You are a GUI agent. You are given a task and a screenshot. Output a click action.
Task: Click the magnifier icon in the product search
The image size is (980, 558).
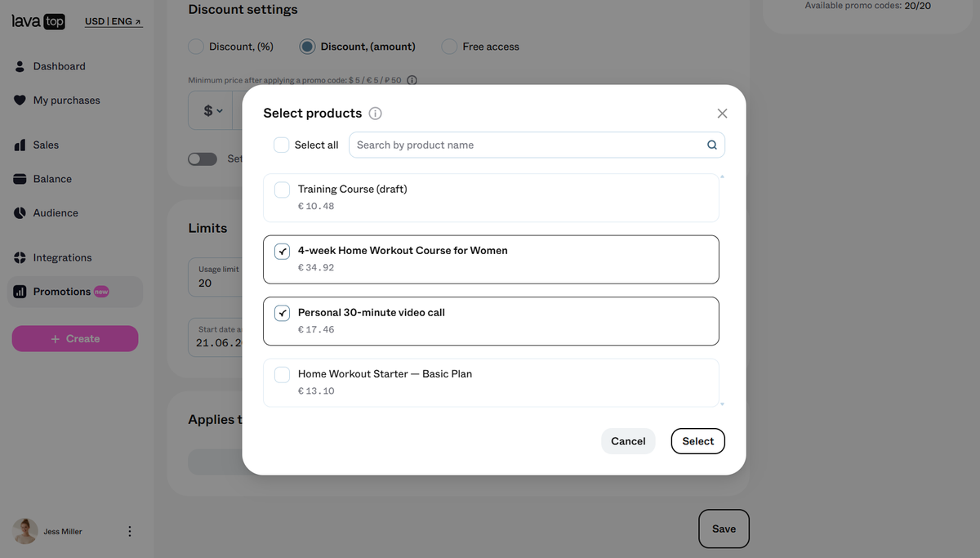click(x=712, y=145)
